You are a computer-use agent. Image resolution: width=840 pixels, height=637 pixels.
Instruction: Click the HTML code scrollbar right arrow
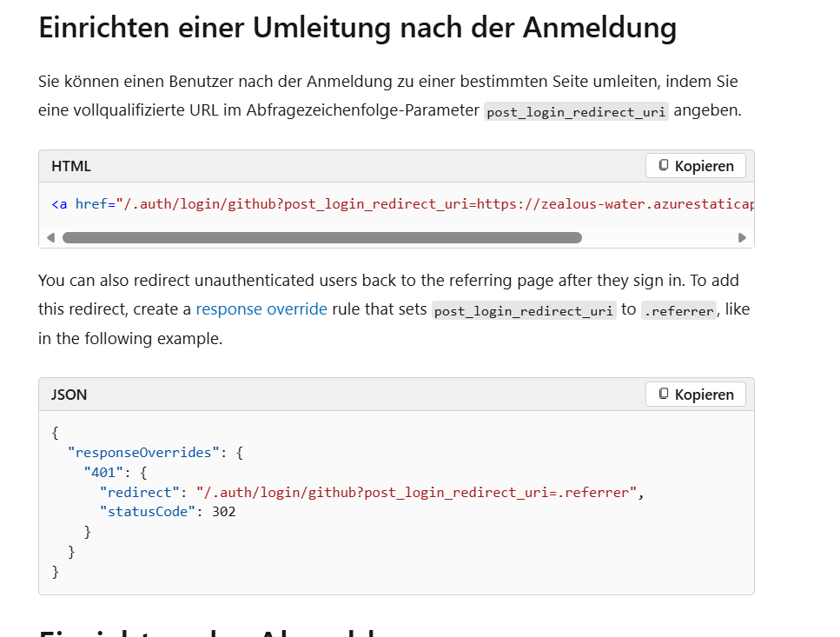pos(742,237)
